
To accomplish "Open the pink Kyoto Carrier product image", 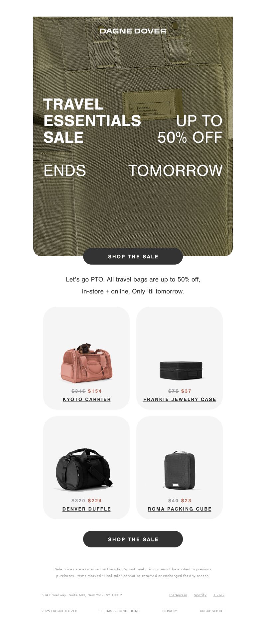I will pyautogui.click(x=86, y=363).
